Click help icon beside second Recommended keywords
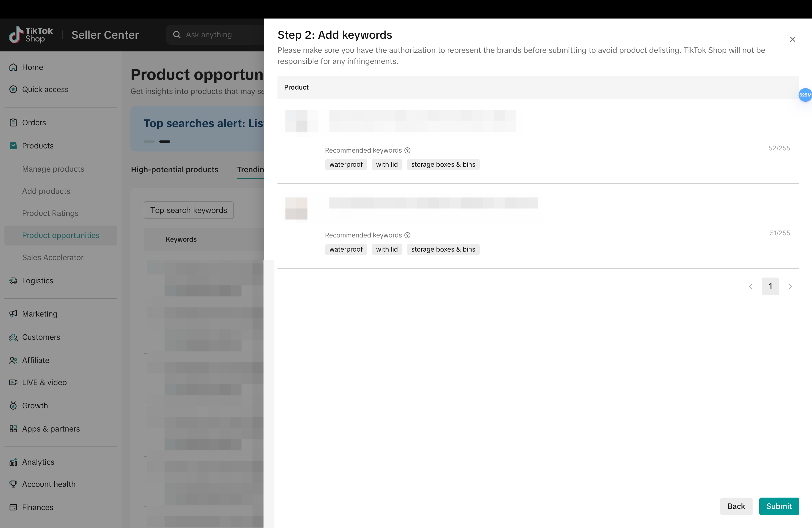 pyautogui.click(x=407, y=236)
